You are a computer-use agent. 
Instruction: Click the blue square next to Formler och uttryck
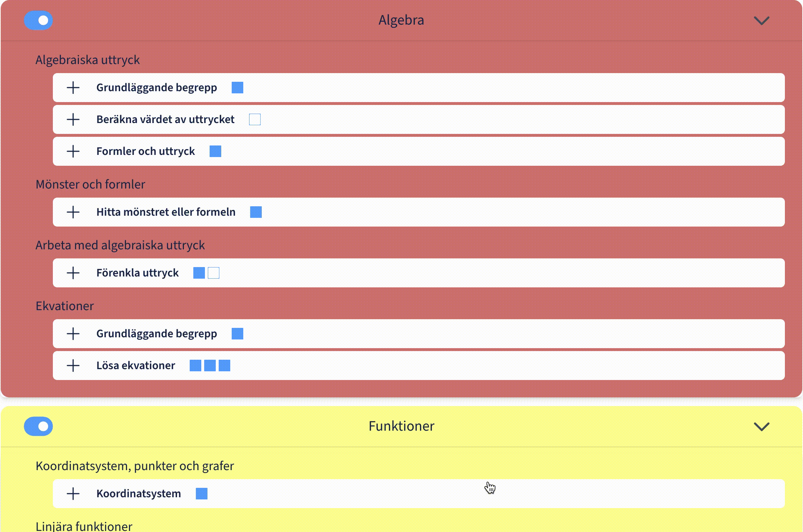pyautogui.click(x=215, y=151)
